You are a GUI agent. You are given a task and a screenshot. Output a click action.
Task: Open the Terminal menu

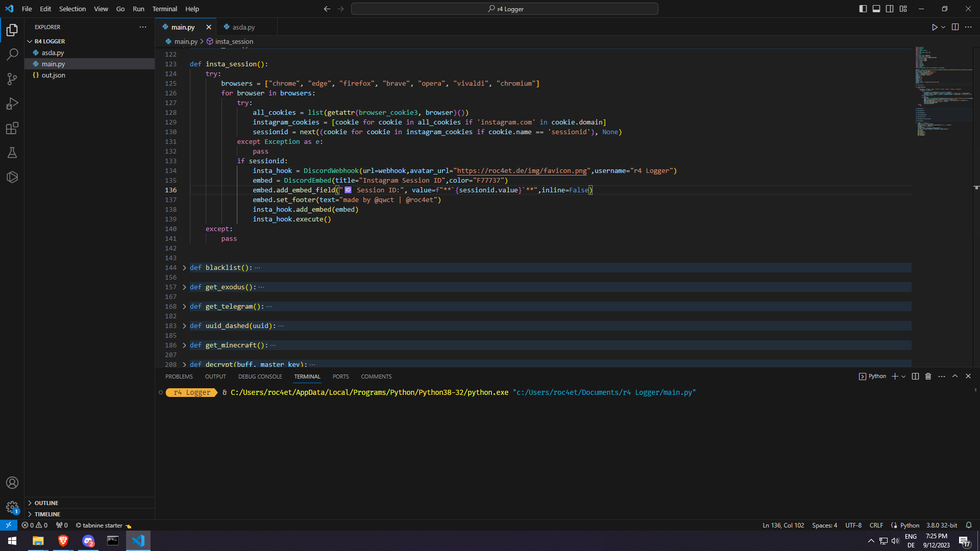tap(164, 9)
